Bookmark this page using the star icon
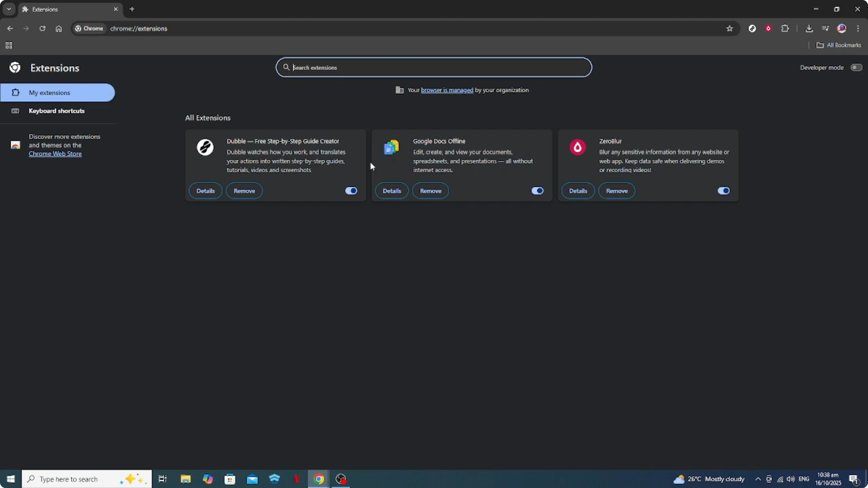Viewport: 868px width, 488px height. (x=730, y=29)
